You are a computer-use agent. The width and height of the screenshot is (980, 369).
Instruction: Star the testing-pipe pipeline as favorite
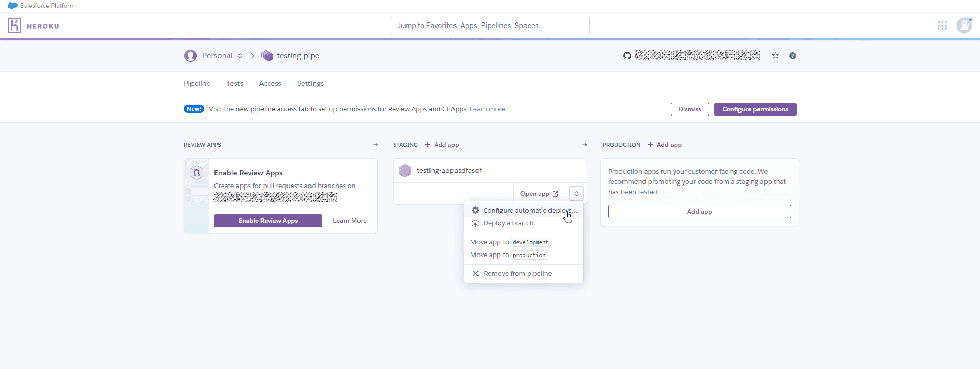(775, 56)
